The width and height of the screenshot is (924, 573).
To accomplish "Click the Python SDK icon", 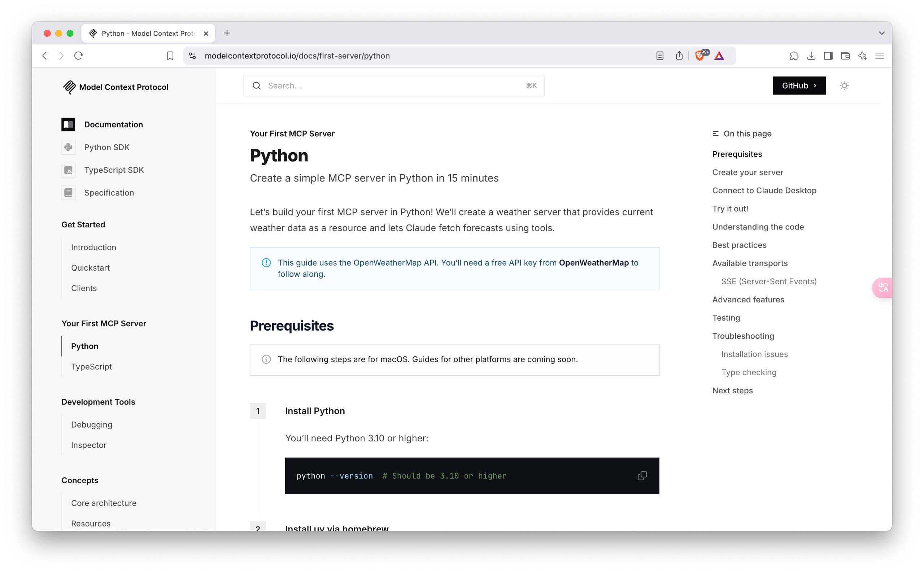I will (68, 147).
